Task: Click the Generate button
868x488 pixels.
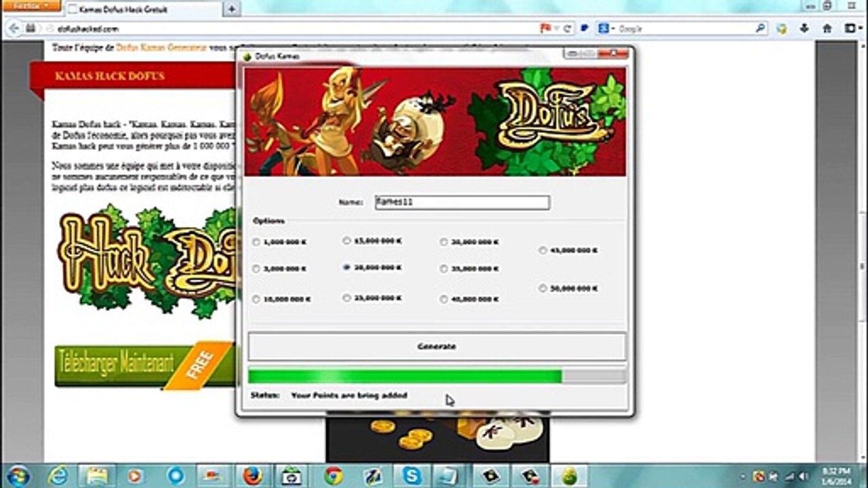Action: tap(437, 346)
